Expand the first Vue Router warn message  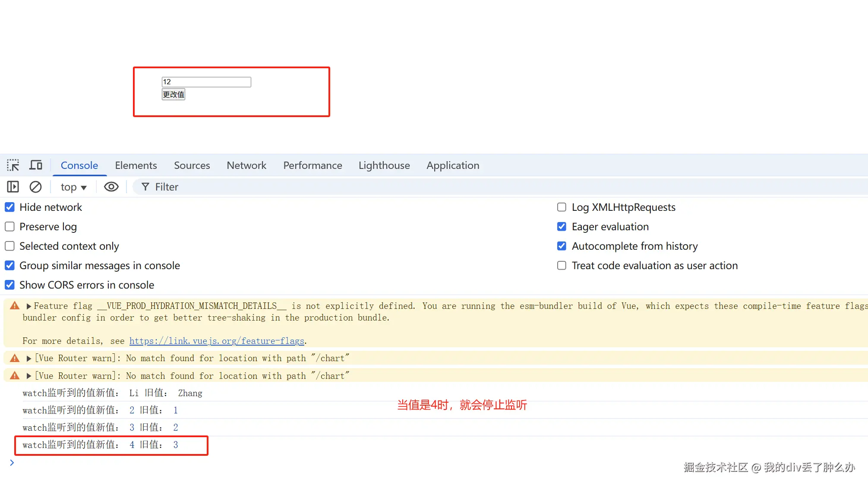[28, 359]
